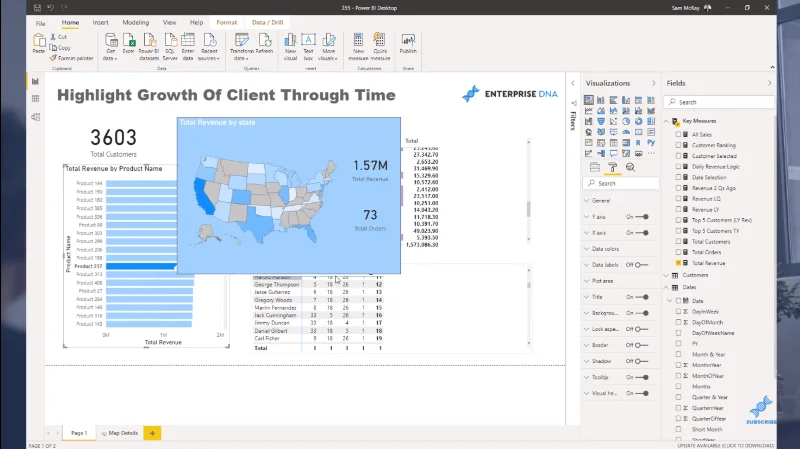Check the All Sales measure

click(x=679, y=135)
